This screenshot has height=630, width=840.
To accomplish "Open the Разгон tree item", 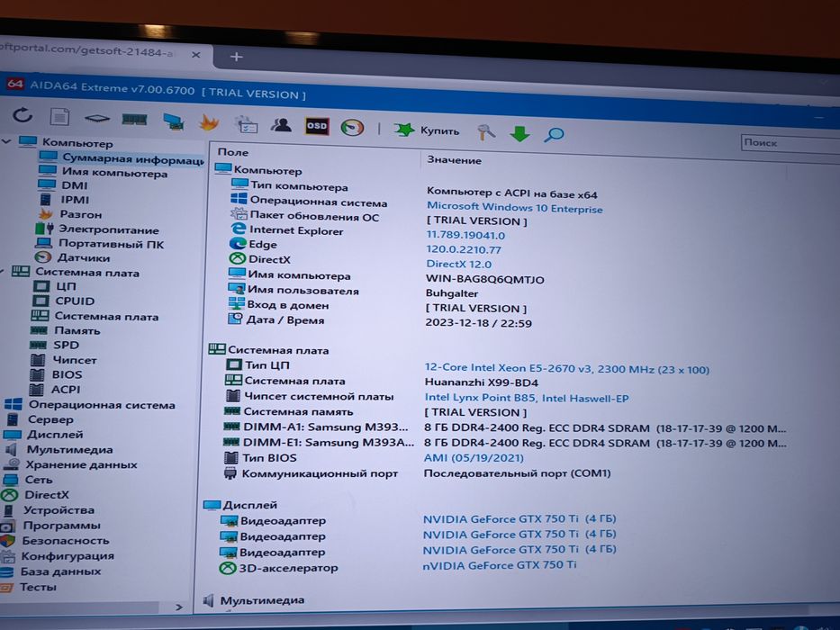I will click(69, 214).
